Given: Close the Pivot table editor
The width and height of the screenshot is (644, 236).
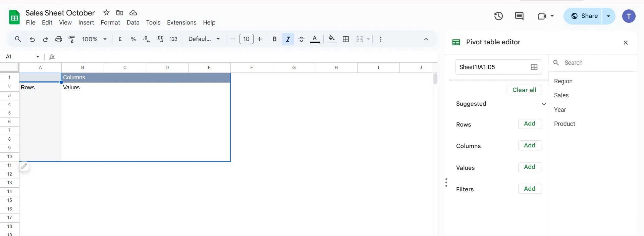Looking at the screenshot, I should (x=626, y=43).
